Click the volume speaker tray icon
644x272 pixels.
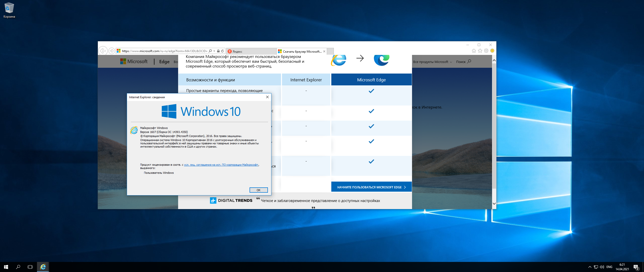tap(602, 267)
